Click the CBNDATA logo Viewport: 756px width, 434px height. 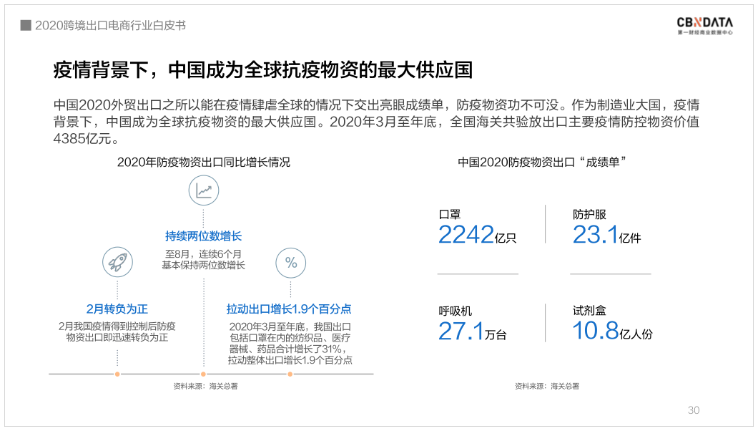tap(704, 23)
